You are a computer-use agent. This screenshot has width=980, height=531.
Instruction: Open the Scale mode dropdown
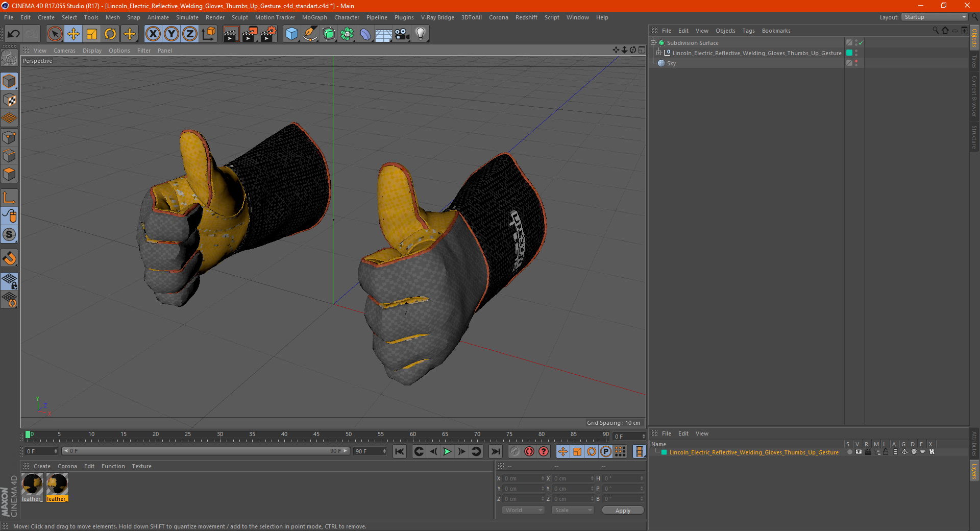point(573,510)
